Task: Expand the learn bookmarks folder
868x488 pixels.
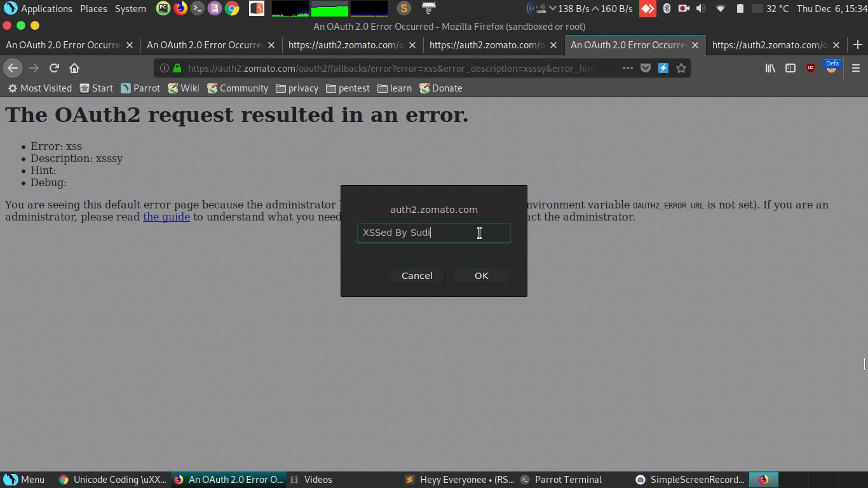Action: coord(395,88)
